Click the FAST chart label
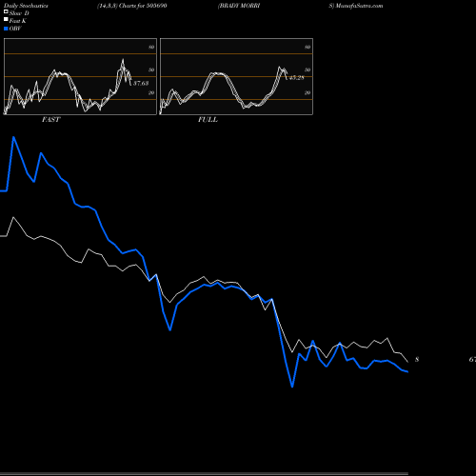 pyautogui.click(x=50, y=120)
